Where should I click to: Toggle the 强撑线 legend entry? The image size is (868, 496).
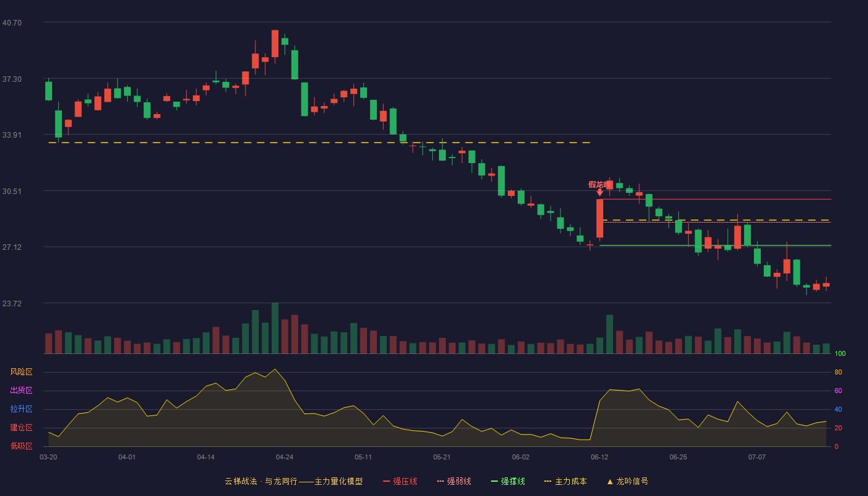pos(508,481)
